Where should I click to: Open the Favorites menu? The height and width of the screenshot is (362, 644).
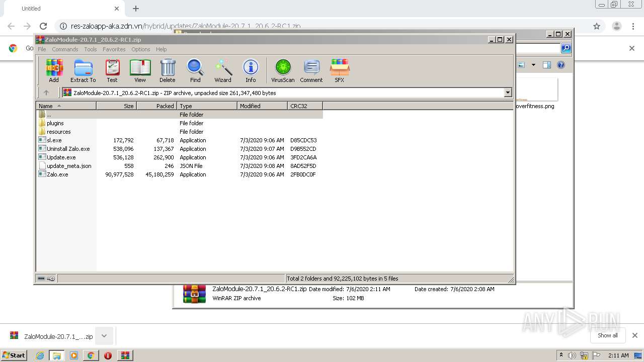click(x=114, y=49)
